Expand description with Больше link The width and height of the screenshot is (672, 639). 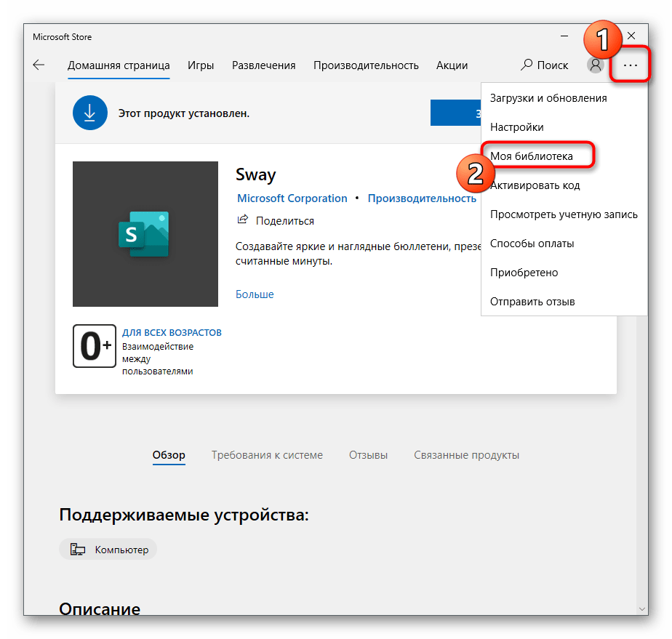[x=255, y=294]
